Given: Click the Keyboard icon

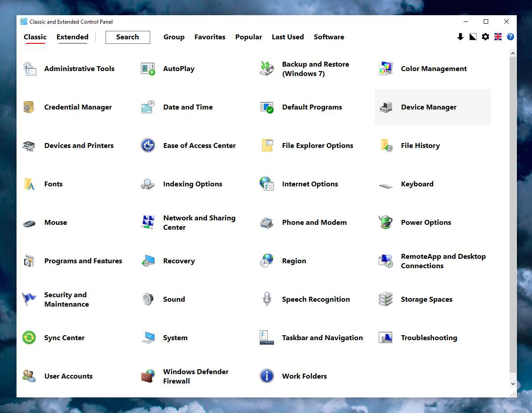Looking at the screenshot, I should [x=386, y=186].
